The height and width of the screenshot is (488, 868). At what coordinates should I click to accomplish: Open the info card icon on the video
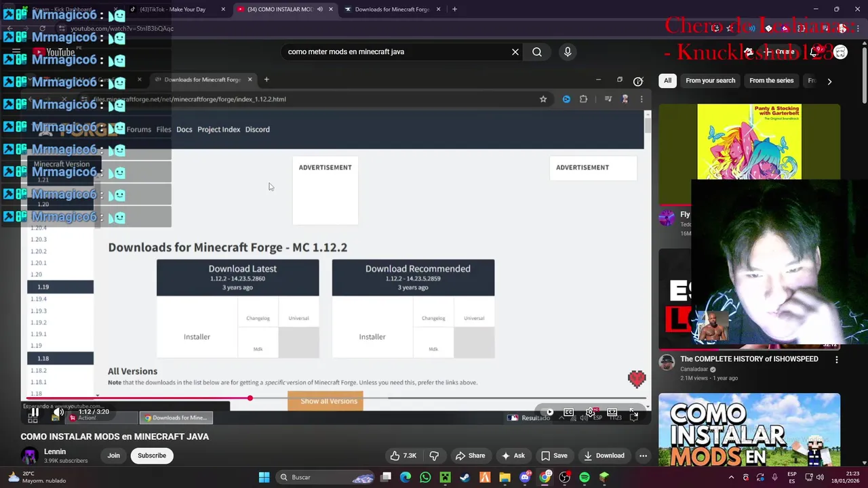pos(638,81)
